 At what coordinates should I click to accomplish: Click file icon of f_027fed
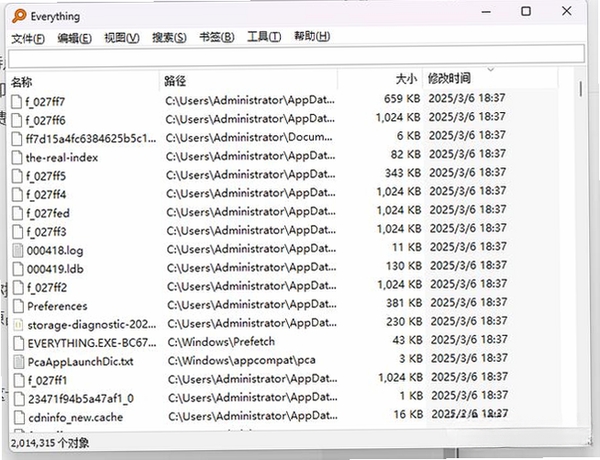18,213
